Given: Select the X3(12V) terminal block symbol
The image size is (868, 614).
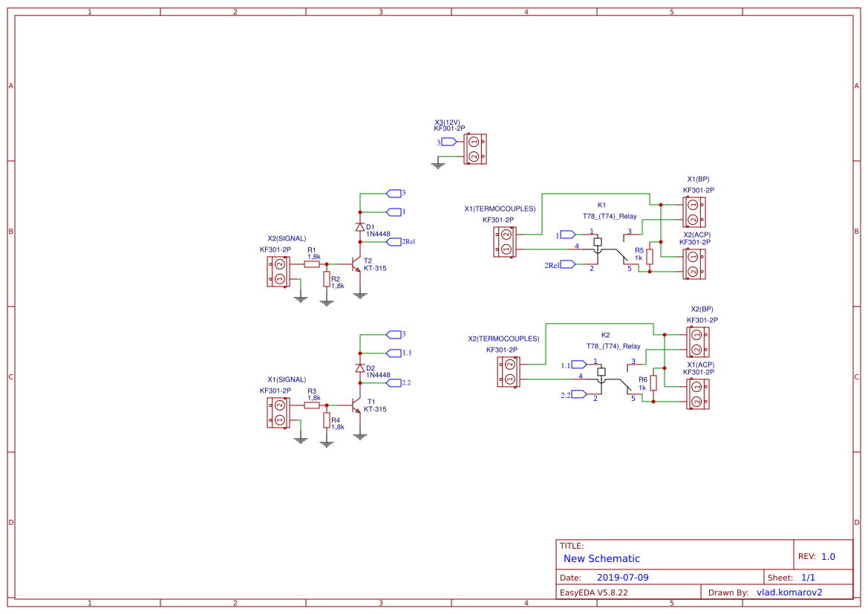Looking at the screenshot, I should pos(475,149).
